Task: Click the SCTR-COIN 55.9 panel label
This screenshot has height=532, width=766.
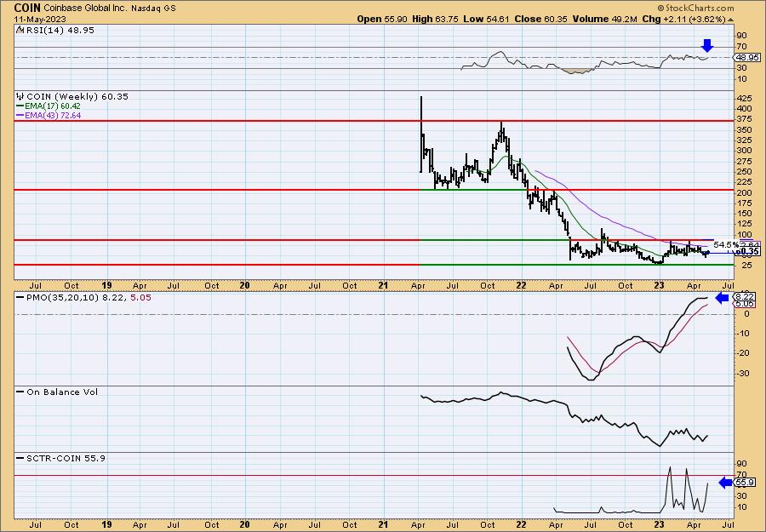Action: [x=66, y=458]
